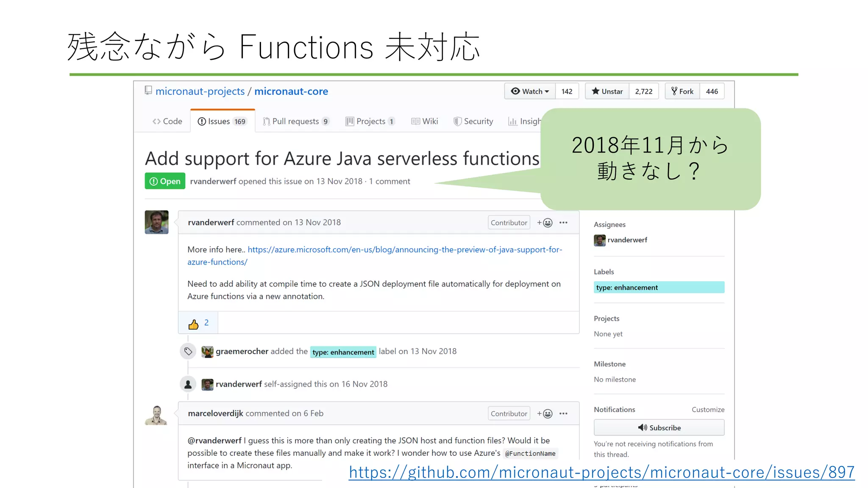Click marceloverdijk's avatar
Screen dimensions: 868x488
coord(156,415)
